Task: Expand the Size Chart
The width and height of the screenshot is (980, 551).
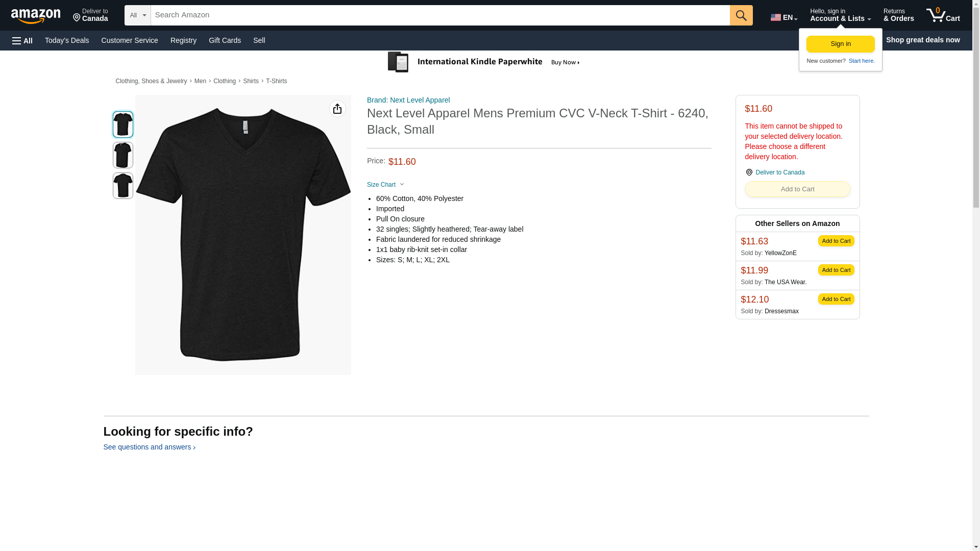Action: (385, 185)
